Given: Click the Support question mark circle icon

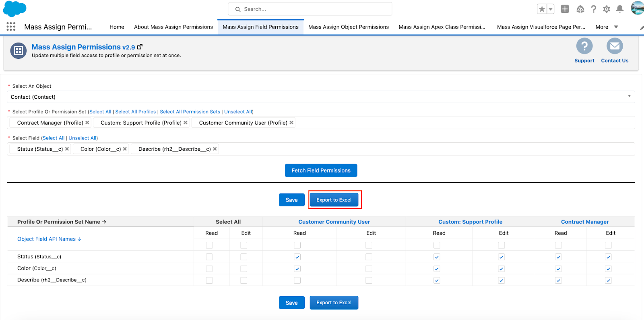Looking at the screenshot, I should tap(584, 46).
